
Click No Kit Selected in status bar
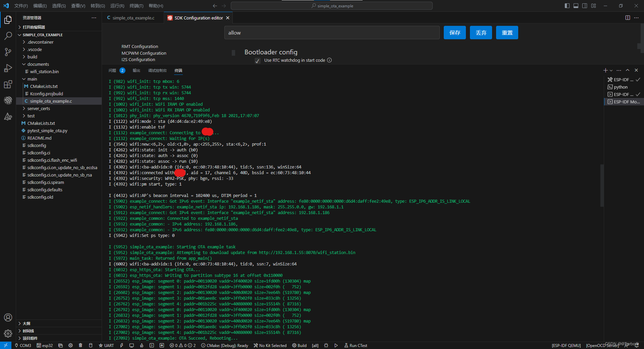pyautogui.click(x=270, y=345)
